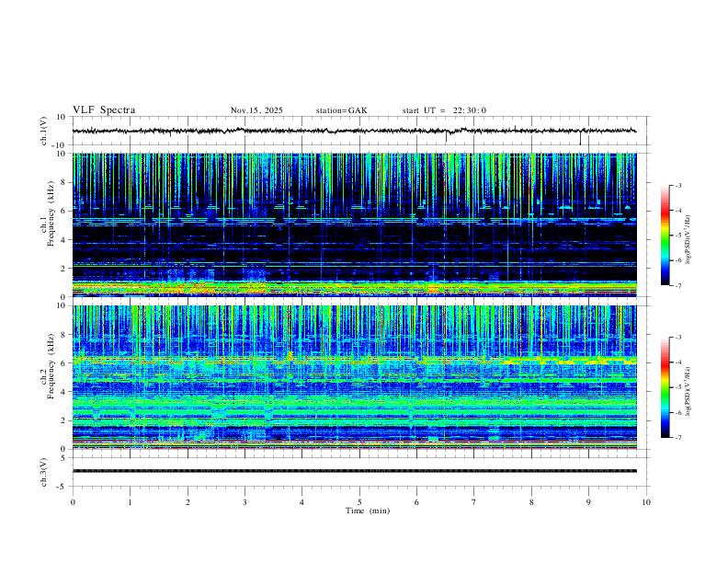Viewport: 728px width, 563px height.
Task: Click the 'start UT = 22:30:0' text
Action: tap(444, 110)
